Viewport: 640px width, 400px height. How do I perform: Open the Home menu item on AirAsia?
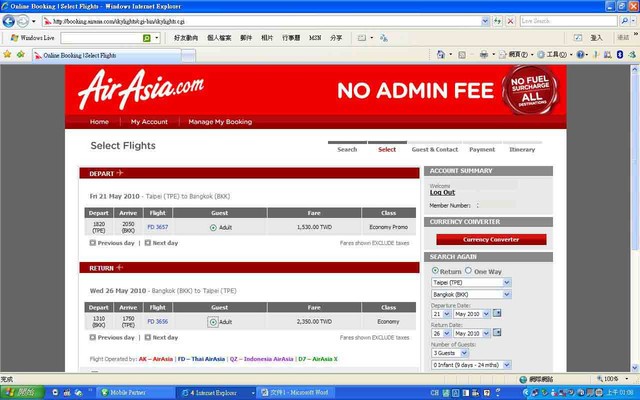[x=99, y=122]
